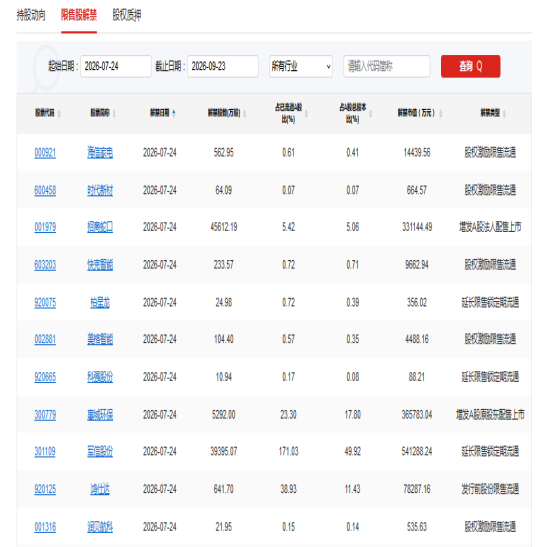Image resolution: width=548 pixels, height=547 pixels.
Task: Open stock code link 603203
Action: [45, 265]
